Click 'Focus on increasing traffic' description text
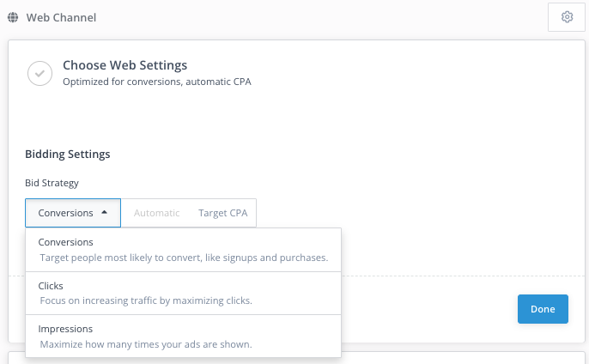This screenshot has width=589, height=364. 146,300
